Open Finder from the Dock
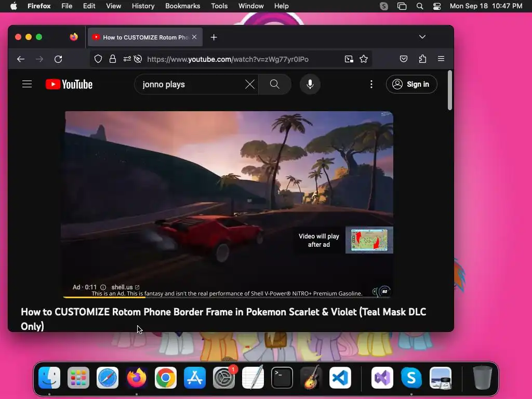 pos(49,378)
